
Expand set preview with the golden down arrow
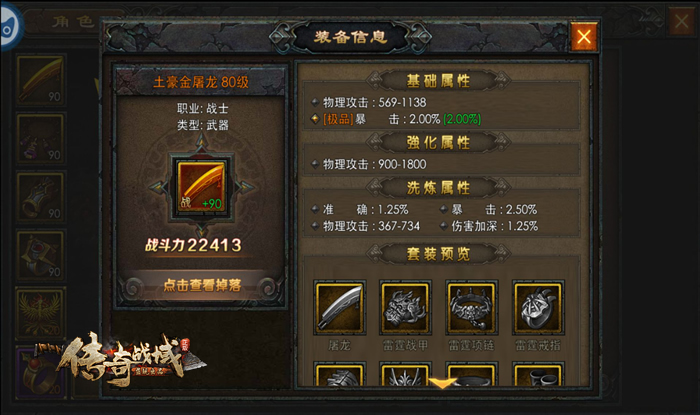(x=442, y=382)
